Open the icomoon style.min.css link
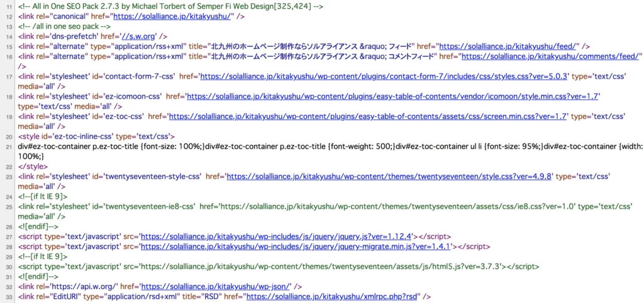Image resolution: width=644 pixels, height=303 pixels. click(x=393, y=96)
